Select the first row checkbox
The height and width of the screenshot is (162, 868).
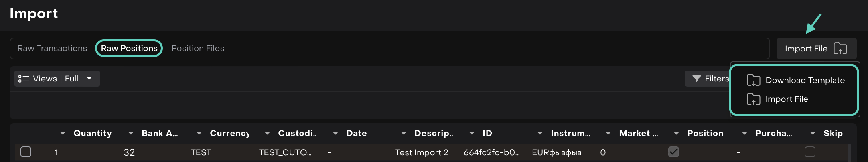pos(26,152)
